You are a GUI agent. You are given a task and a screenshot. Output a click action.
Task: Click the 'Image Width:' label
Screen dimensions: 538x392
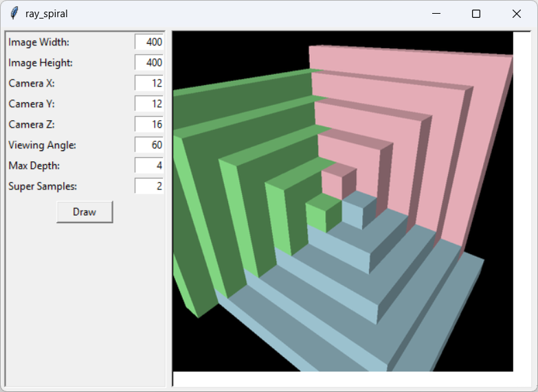38,42
